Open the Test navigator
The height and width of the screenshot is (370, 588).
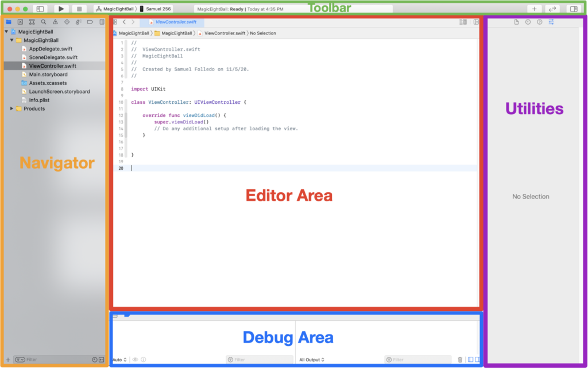pos(67,22)
